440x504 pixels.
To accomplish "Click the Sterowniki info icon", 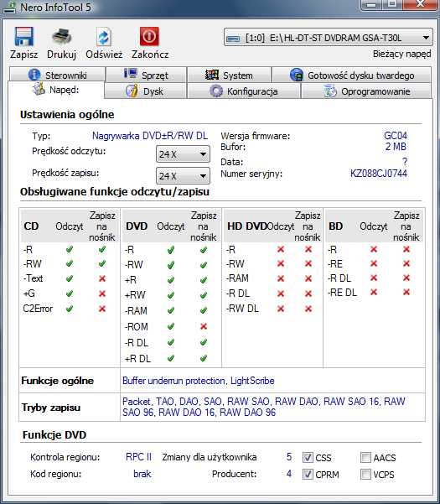I will (x=34, y=75).
